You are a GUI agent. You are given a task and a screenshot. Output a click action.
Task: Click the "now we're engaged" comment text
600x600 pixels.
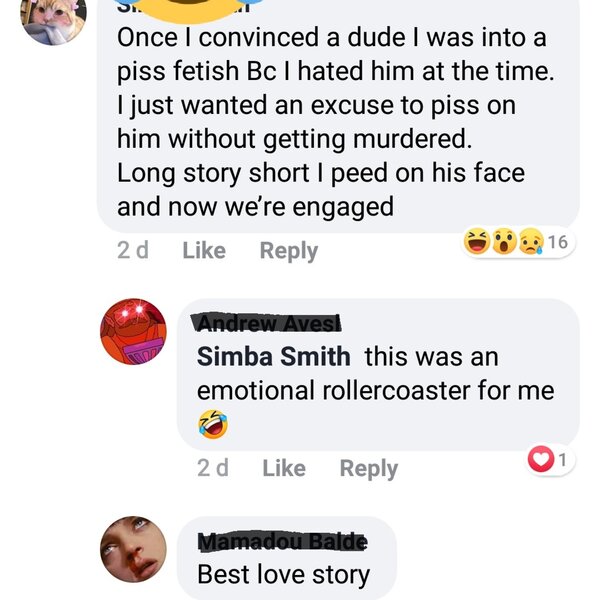(255, 207)
